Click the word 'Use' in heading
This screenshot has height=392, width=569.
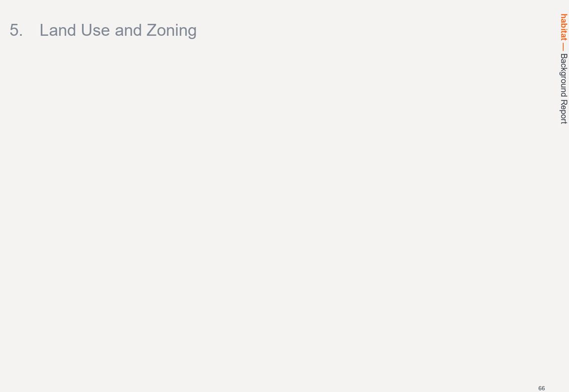coord(95,30)
